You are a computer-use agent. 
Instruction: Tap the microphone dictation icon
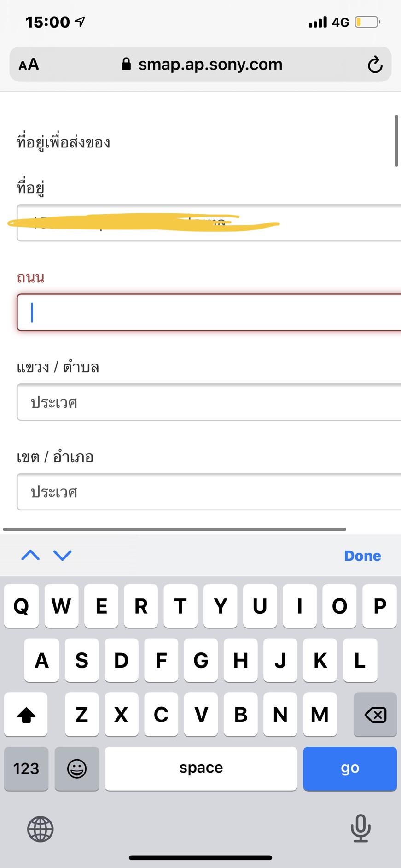pyautogui.click(x=360, y=828)
